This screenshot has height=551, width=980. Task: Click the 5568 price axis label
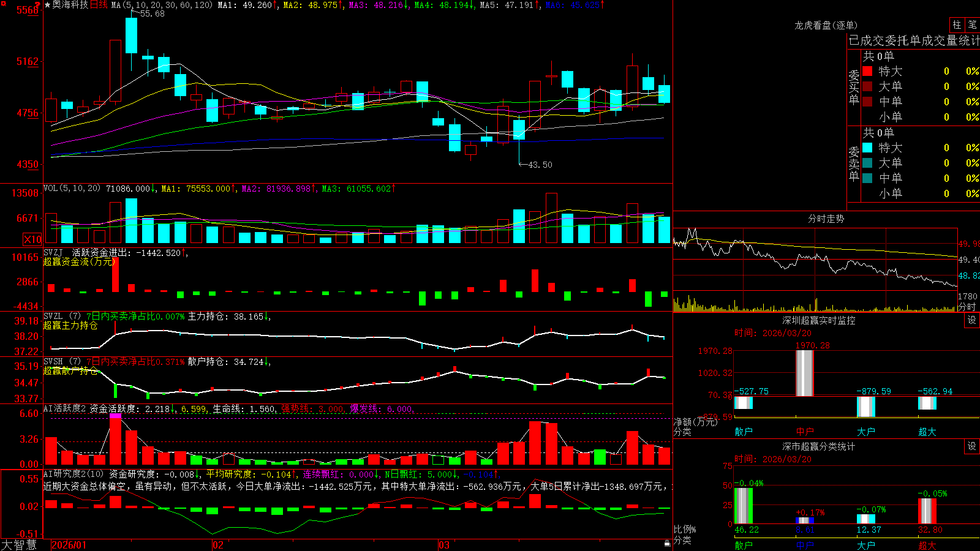(x=27, y=10)
